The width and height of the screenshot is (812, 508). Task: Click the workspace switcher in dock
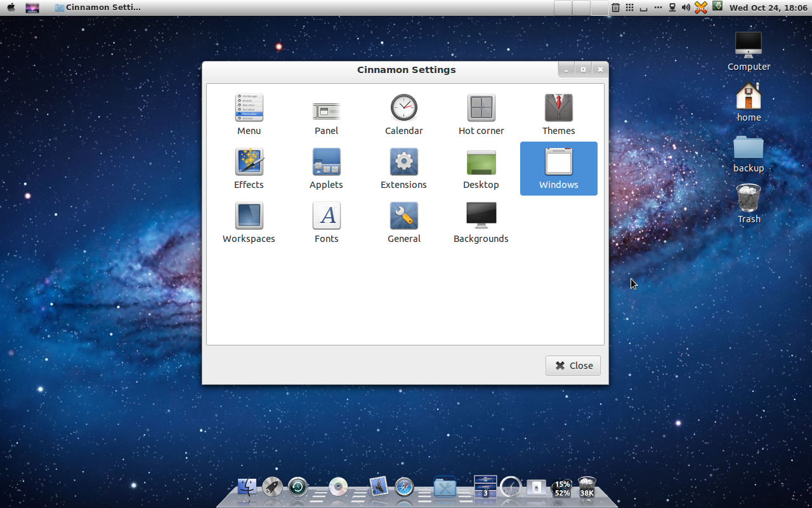[x=485, y=486]
